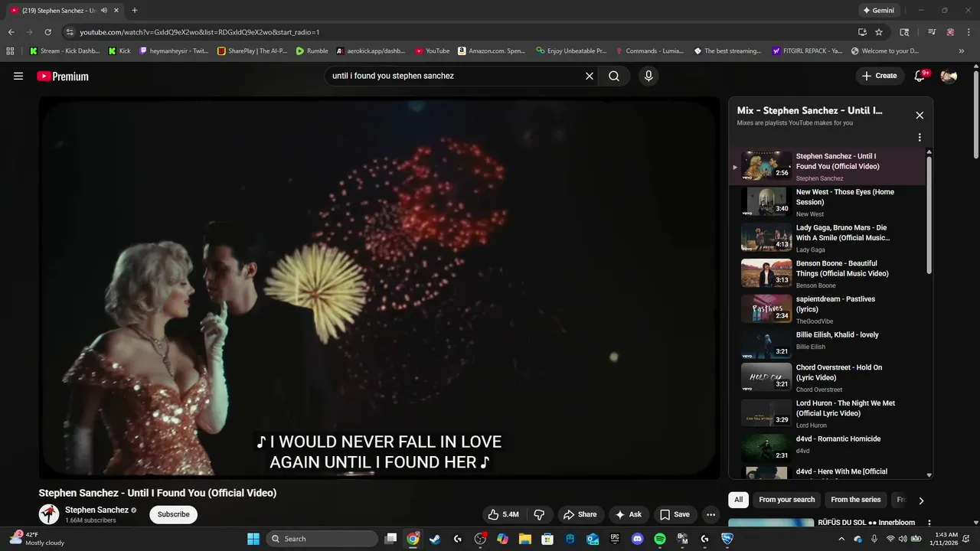Open the YouTube guide hamburger menu
This screenshot has width=980, height=551.
pyautogui.click(x=18, y=76)
